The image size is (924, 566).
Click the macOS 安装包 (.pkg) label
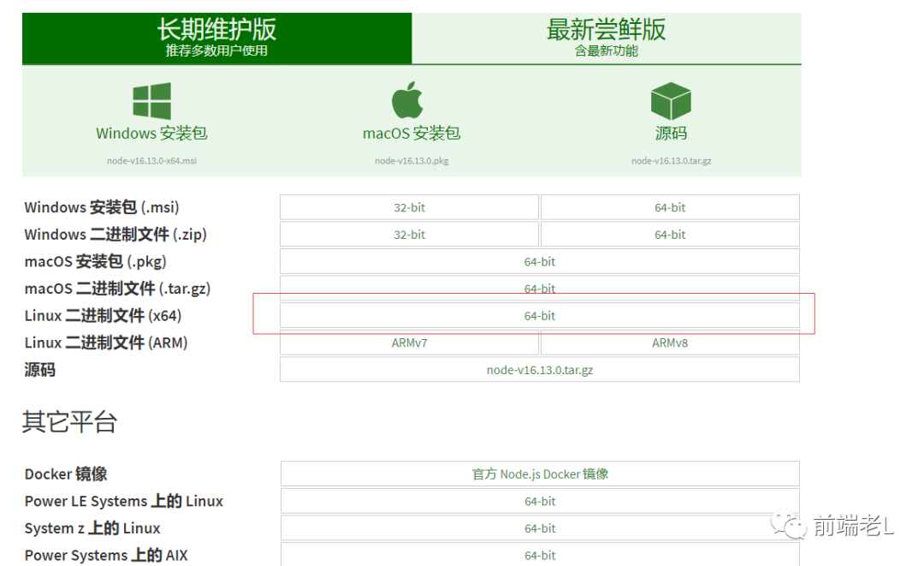96,262
